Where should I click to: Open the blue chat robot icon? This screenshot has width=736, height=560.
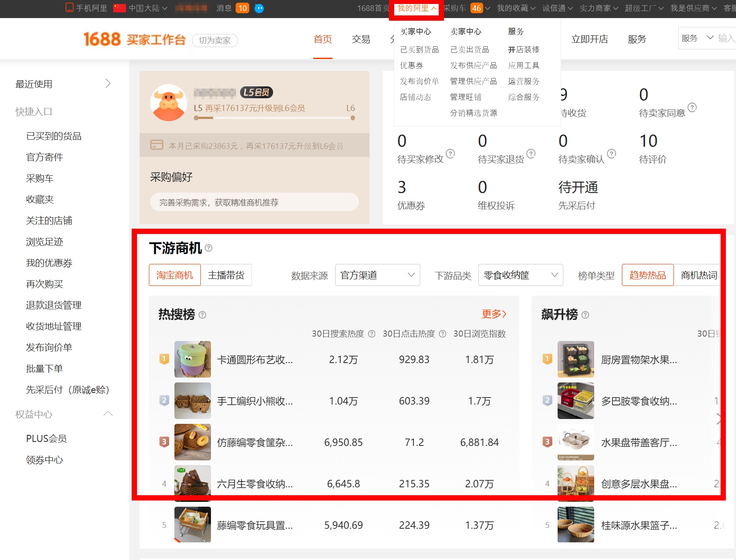coord(259,8)
